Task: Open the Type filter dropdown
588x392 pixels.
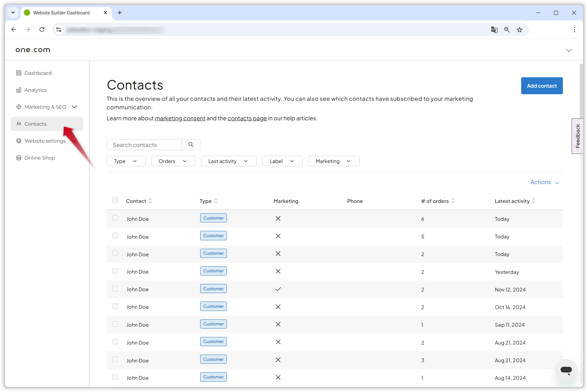Action: tap(126, 161)
